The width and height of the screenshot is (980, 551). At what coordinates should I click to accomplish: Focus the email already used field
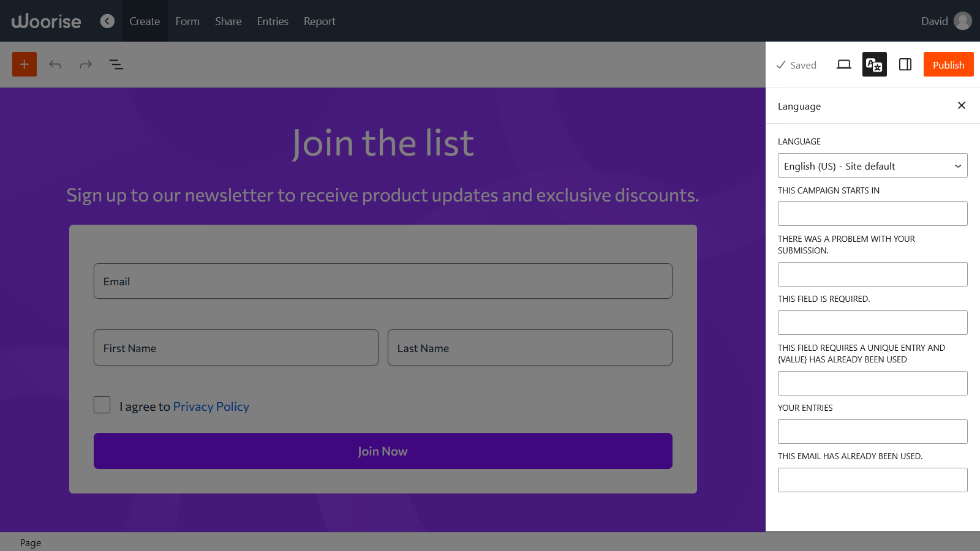pos(873,480)
